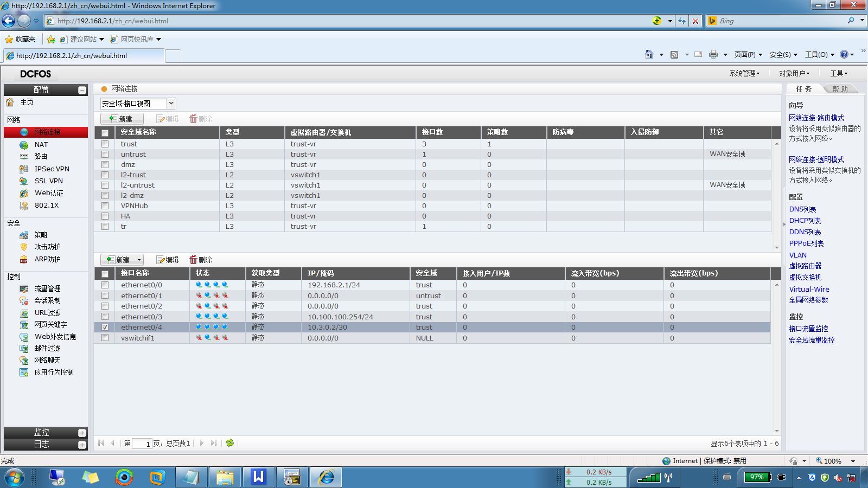Open 邮件过滤 mail filter
Viewport: 868px width, 488px height.
click(47, 349)
